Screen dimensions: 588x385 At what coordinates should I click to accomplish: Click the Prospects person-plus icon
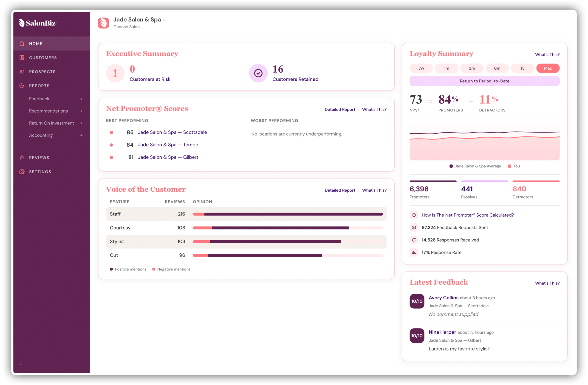click(22, 72)
